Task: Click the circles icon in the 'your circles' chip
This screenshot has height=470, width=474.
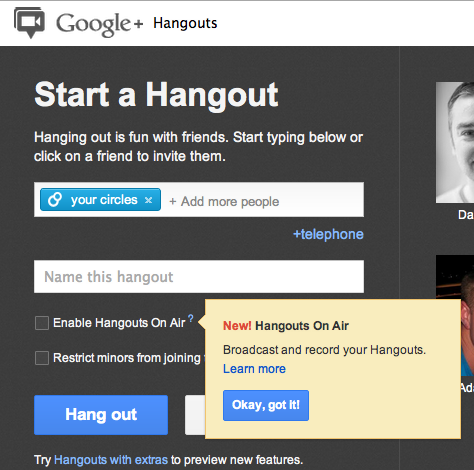Action: [55, 199]
